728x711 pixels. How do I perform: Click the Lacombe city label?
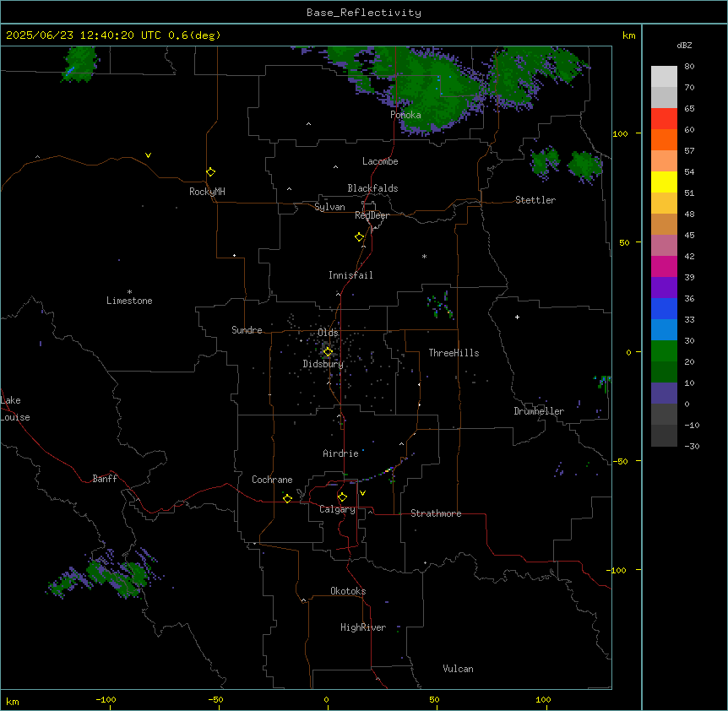coord(380,161)
